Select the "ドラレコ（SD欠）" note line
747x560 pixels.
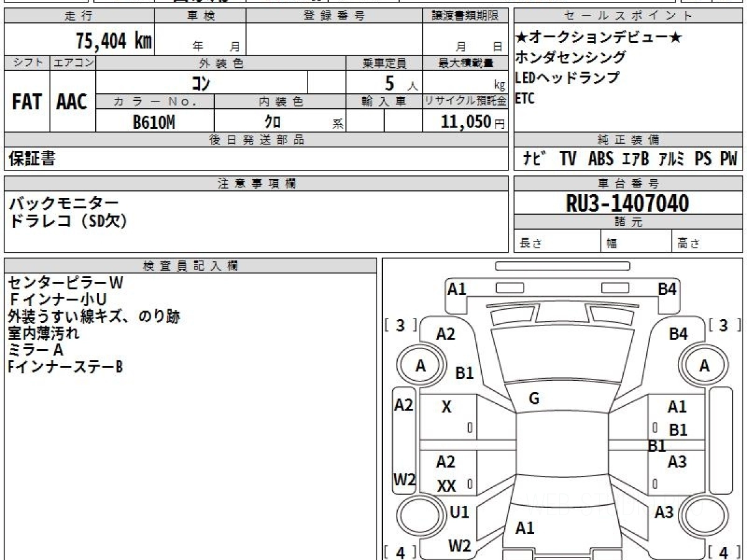tap(68, 221)
